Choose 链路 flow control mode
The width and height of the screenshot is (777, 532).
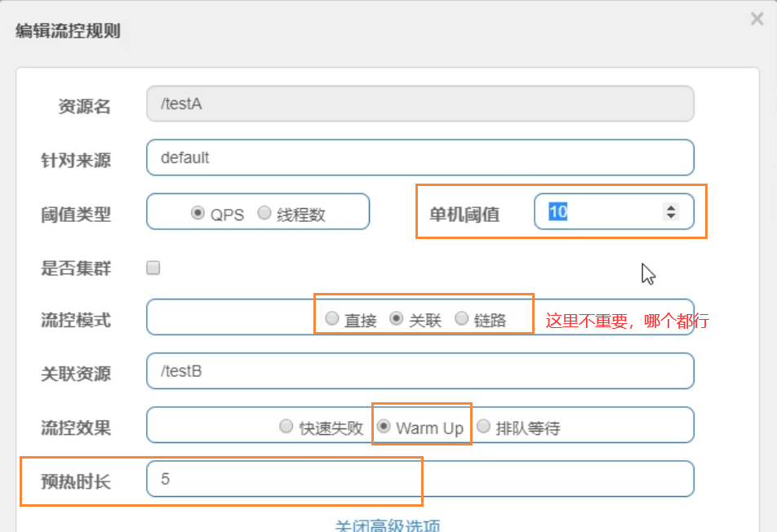pos(461,318)
